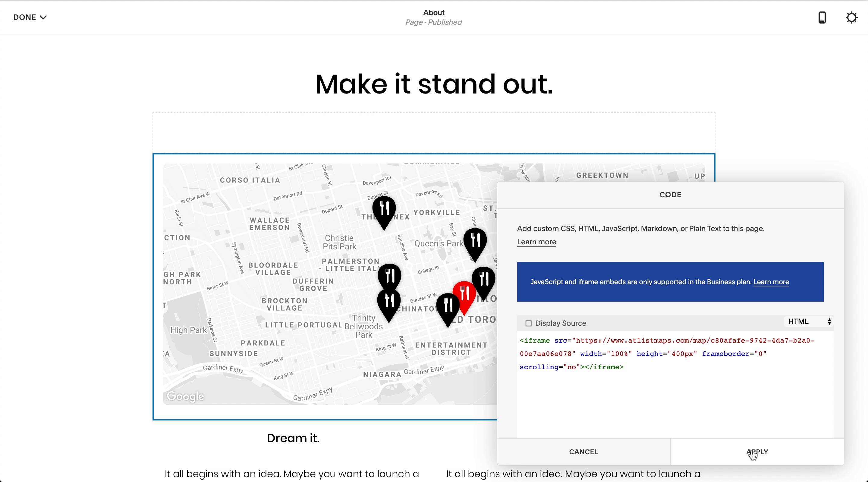Click ENTERTAINMENT DISTRICT label on map
The image size is (868, 482).
[x=451, y=349]
